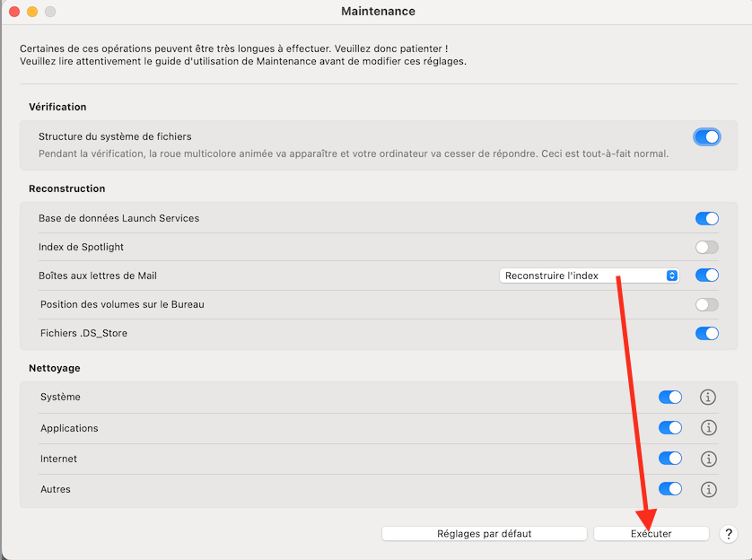Click the Internet row label
The height and width of the screenshot is (560, 752).
tap(58, 459)
